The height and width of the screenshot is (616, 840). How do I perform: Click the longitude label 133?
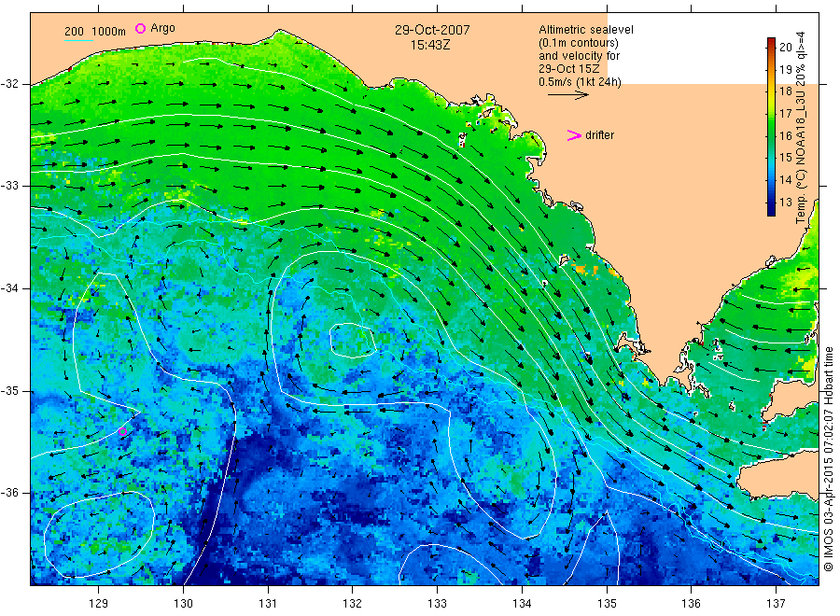pos(437,604)
